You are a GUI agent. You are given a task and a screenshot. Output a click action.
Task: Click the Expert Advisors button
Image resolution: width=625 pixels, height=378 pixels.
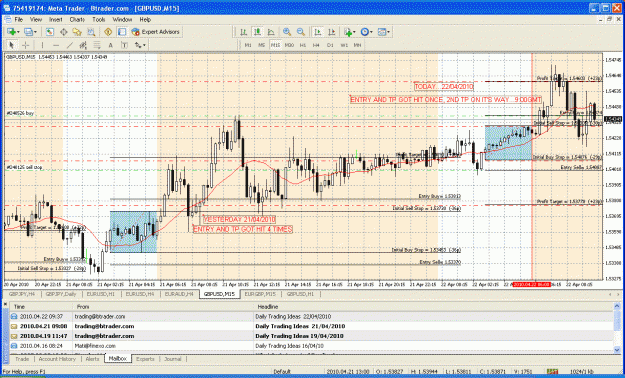pyautogui.click(x=156, y=32)
